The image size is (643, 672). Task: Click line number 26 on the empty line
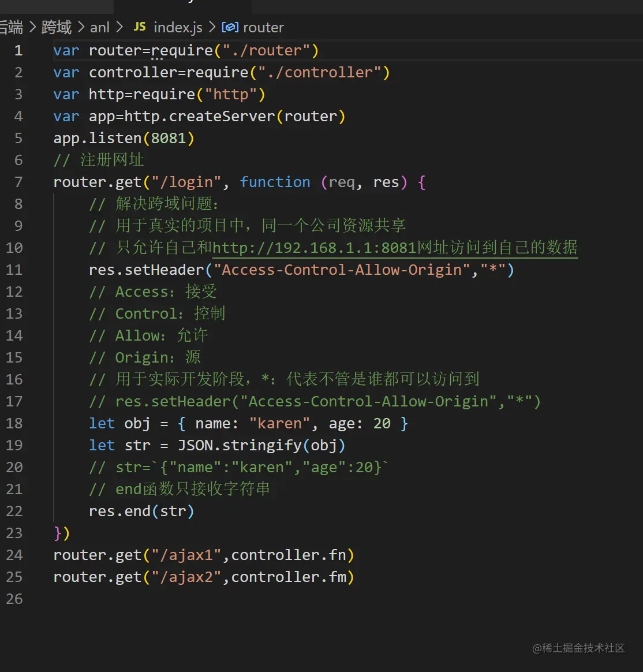[14, 599]
